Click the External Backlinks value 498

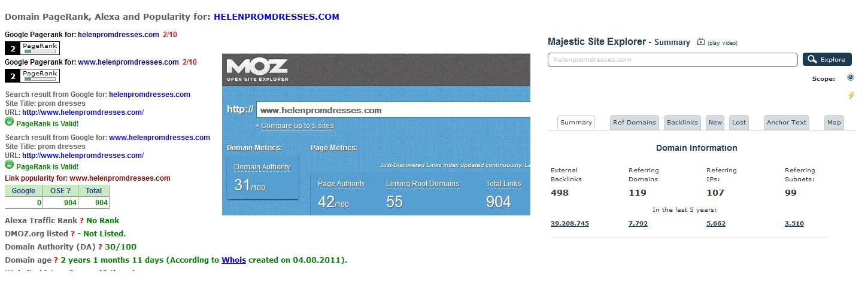(x=560, y=193)
